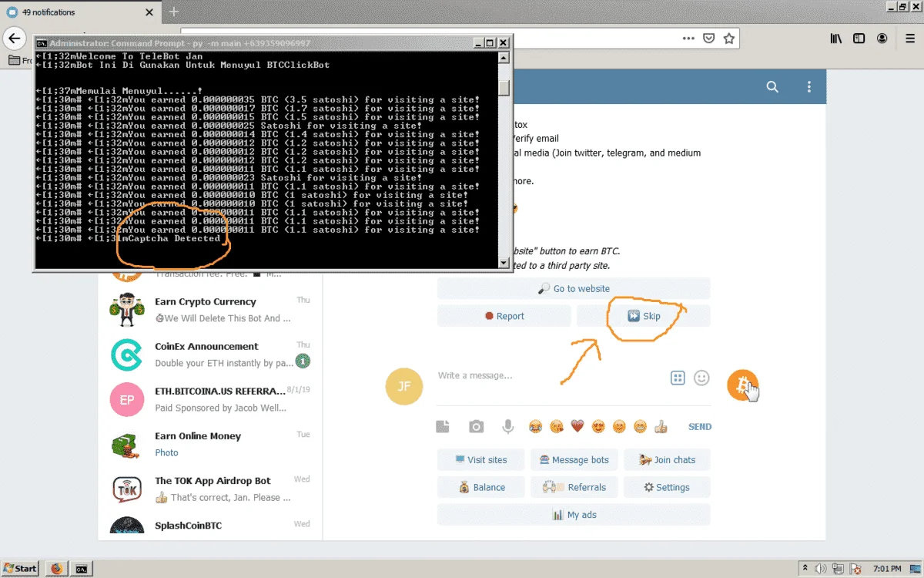Open the Firefox Library icon
The width and height of the screenshot is (924, 578).
click(836, 39)
